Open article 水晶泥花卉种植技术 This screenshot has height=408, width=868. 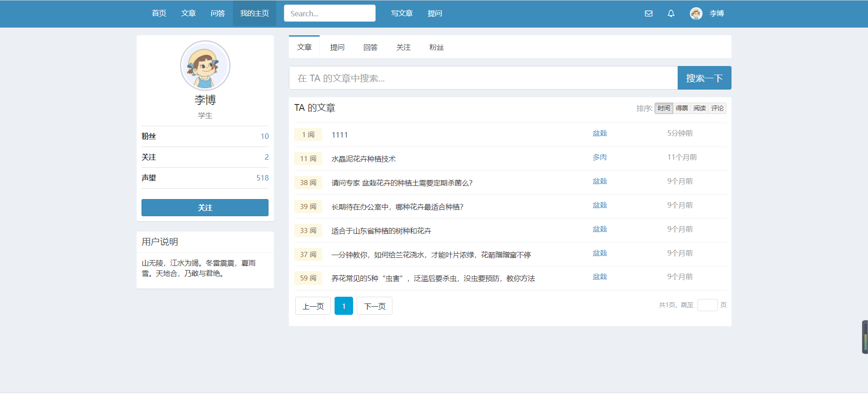click(363, 159)
